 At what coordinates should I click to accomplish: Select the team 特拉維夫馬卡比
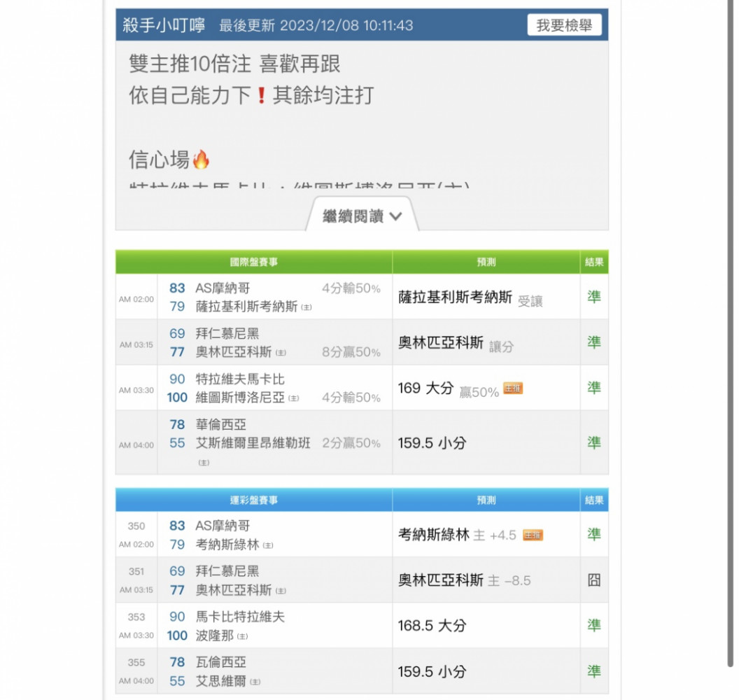click(240, 379)
